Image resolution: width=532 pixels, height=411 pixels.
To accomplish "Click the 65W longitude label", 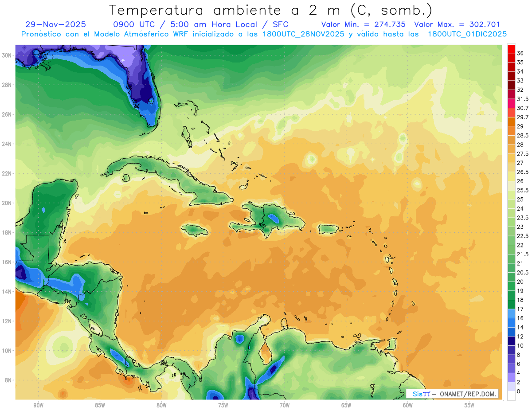I will tap(346, 405).
